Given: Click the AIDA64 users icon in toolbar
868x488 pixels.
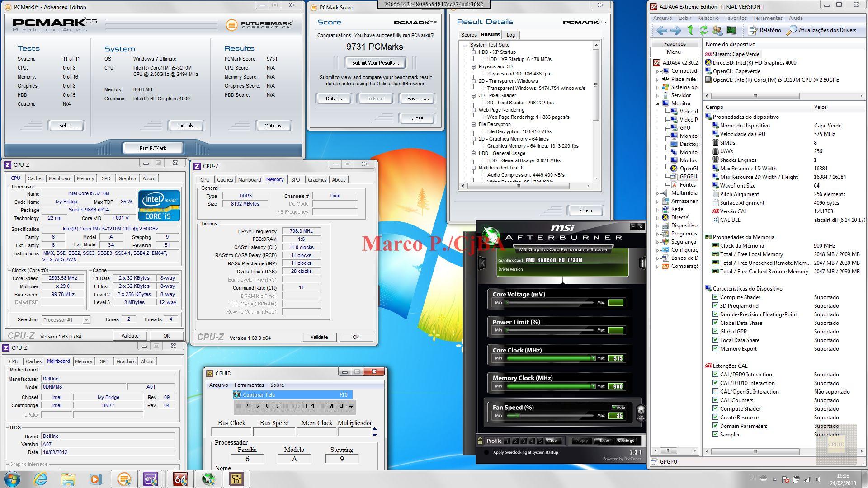Looking at the screenshot, I should coord(717,30).
